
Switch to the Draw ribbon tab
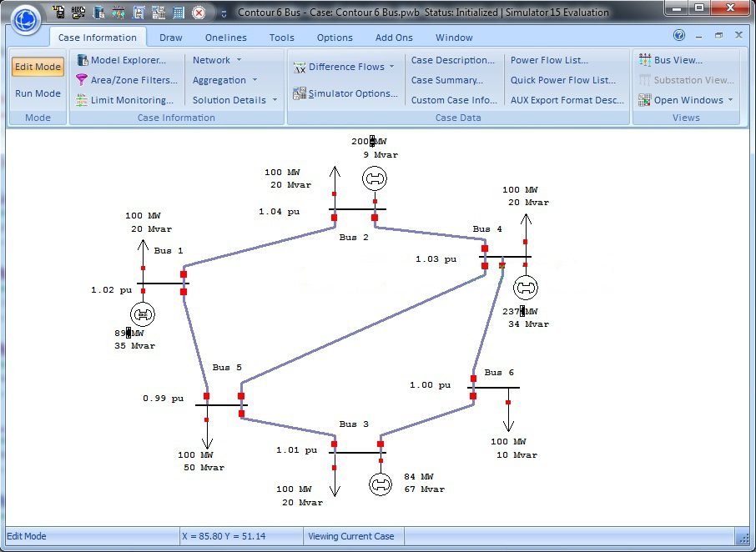click(x=170, y=38)
